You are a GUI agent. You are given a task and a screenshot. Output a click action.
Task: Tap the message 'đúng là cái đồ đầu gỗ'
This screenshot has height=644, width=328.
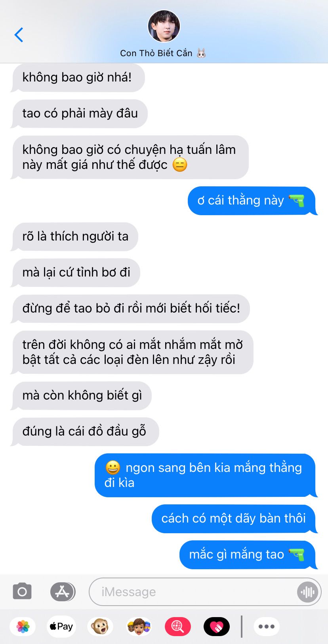pos(84,432)
